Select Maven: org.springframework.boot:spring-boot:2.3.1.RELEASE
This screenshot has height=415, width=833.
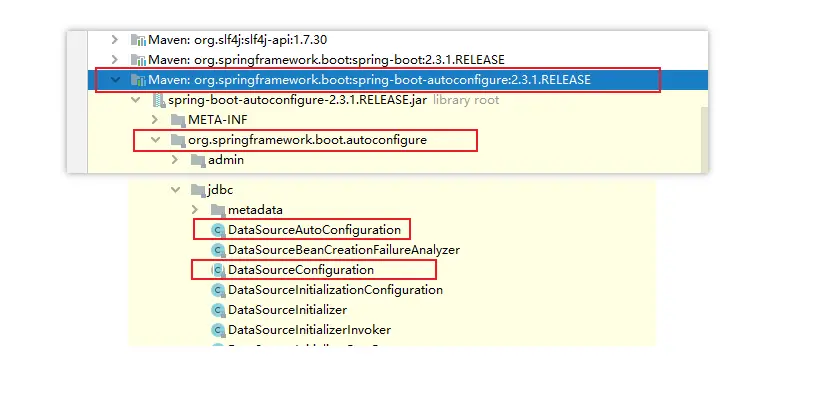(x=326, y=60)
